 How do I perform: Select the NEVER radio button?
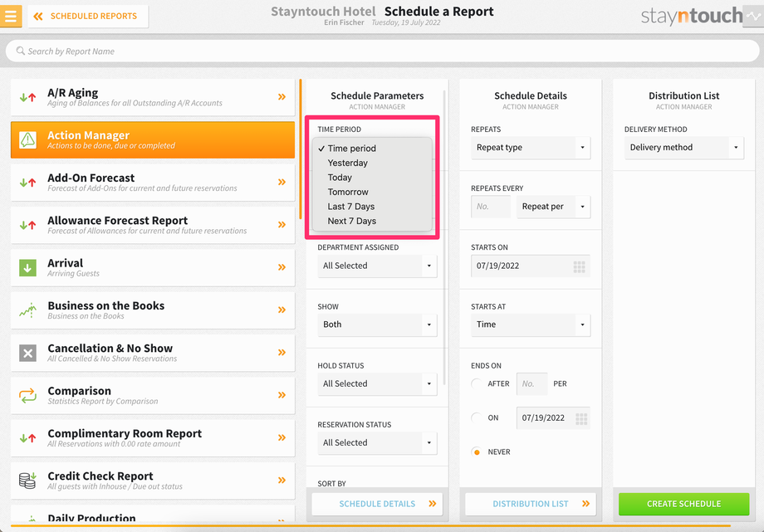coord(477,452)
